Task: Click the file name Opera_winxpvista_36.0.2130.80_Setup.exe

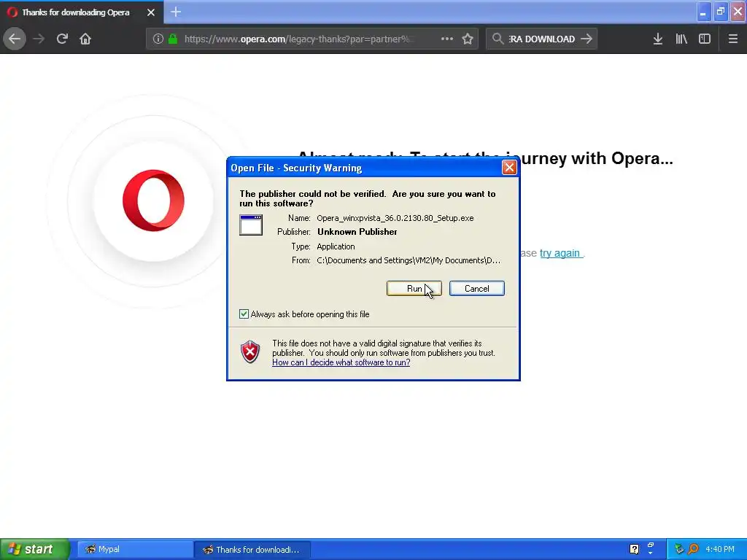Action: [x=395, y=218]
